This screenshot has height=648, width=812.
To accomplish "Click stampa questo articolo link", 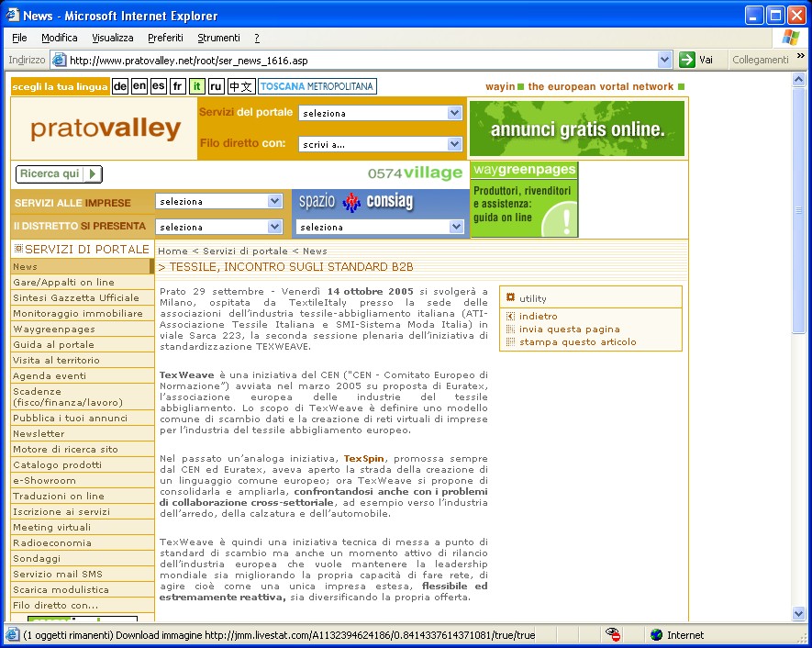I will point(578,341).
